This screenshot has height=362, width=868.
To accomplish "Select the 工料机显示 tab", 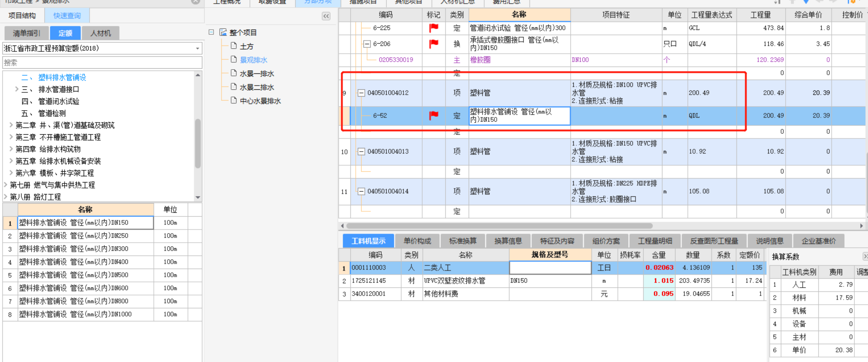I will pyautogui.click(x=368, y=241).
